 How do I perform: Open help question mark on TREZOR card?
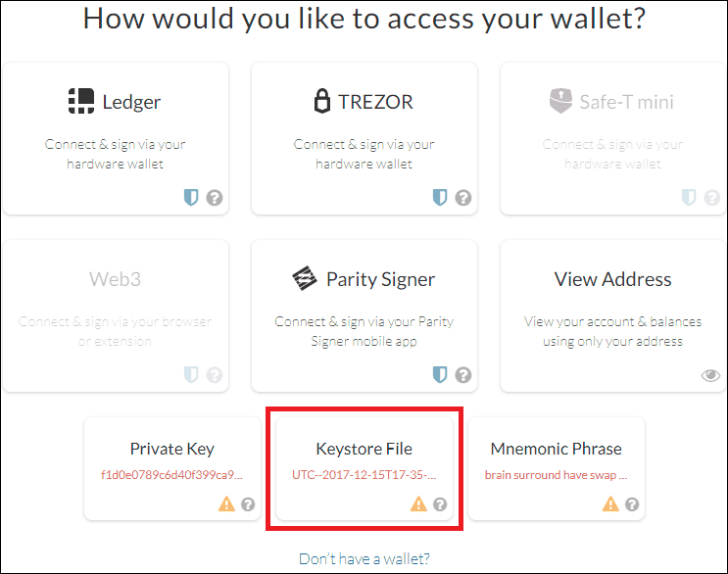pos(463,198)
